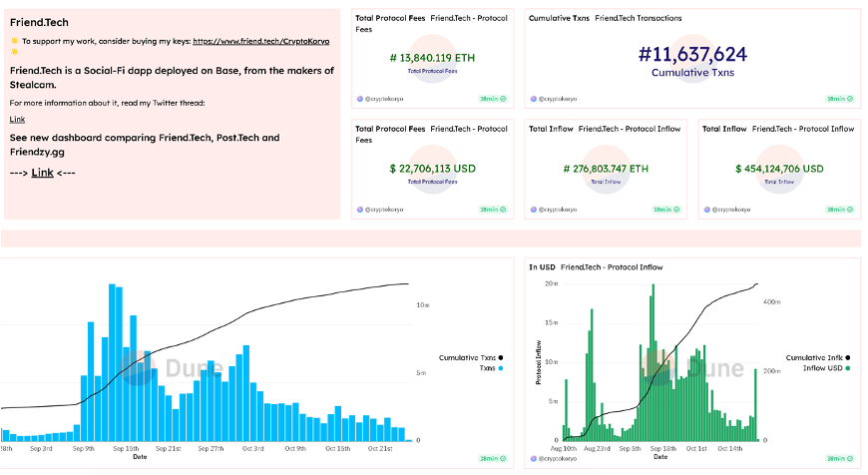Open the Twitter thread Link
The height and width of the screenshot is (475, 868).
[x=17, y=119]
